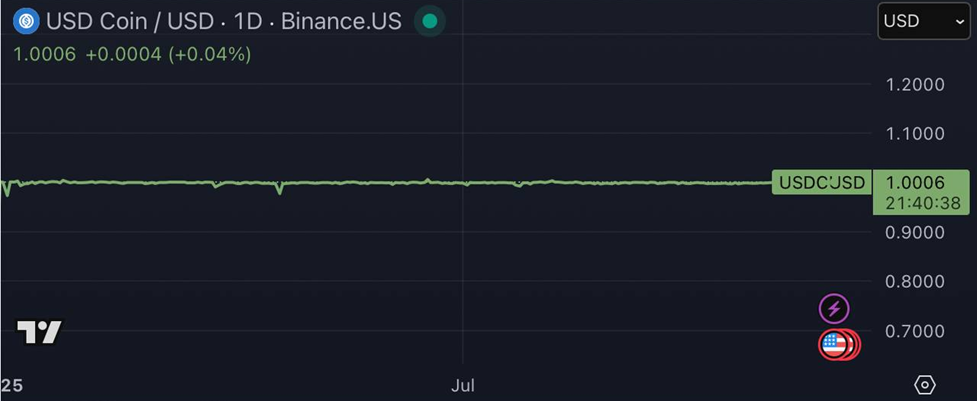Click the 1.1000 price scale label

[916, 133]
